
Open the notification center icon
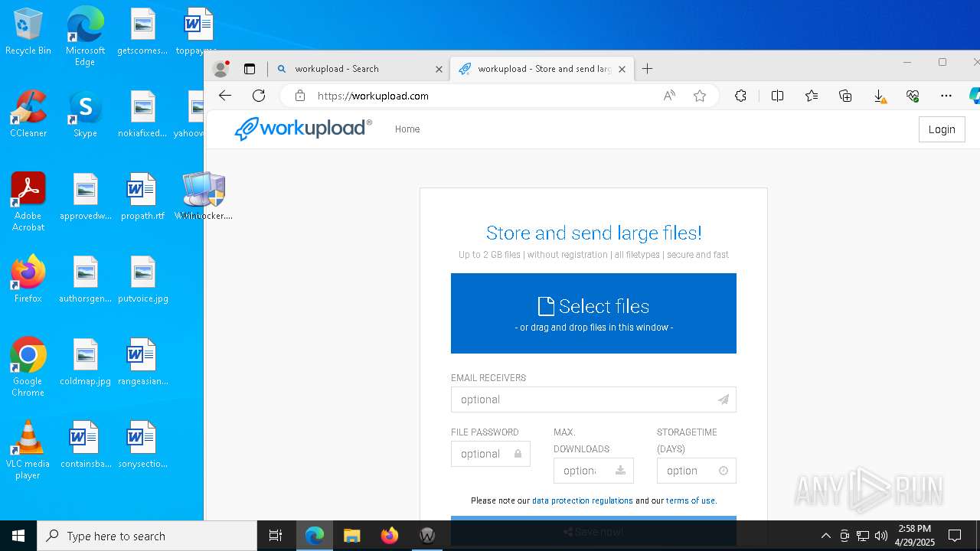tap(955, 536)
